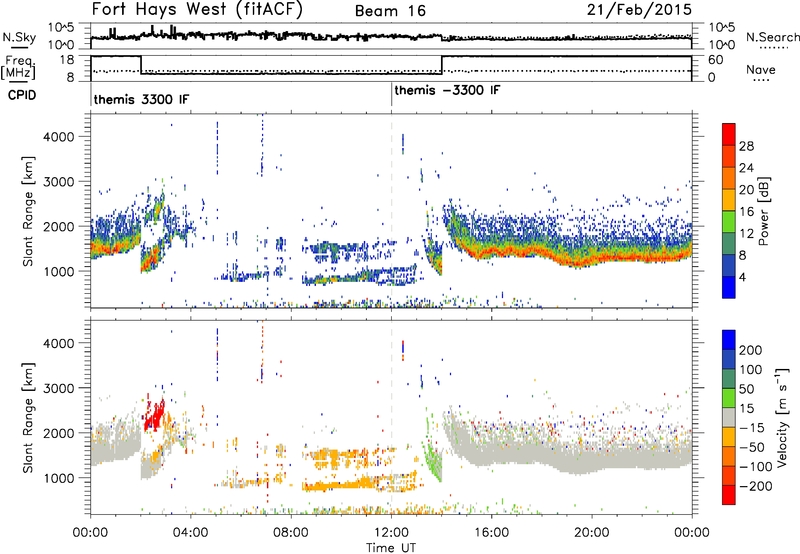Click the red velocity patch near 02:30 UT

[x=154, y=415]
